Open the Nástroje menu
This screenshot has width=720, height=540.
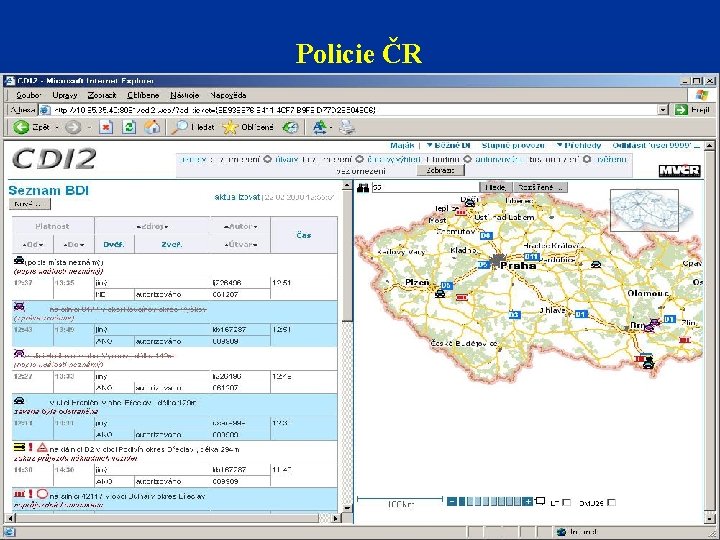[x=184, y=95]
